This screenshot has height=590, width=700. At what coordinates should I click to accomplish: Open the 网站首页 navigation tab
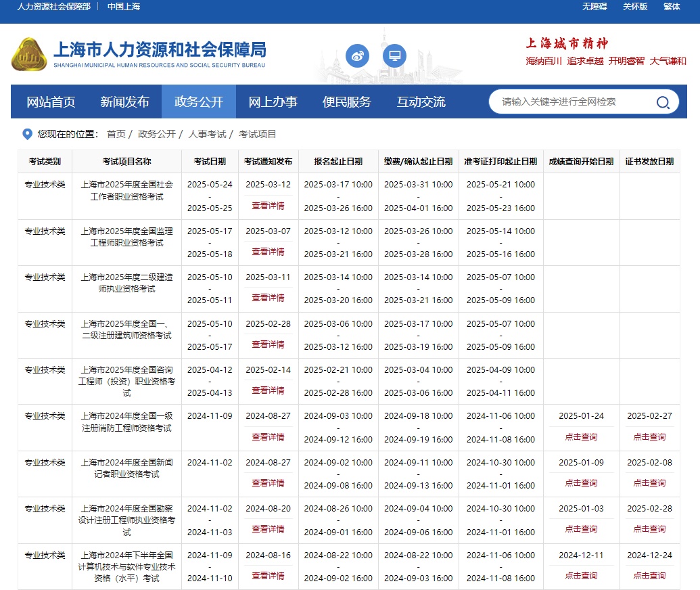(51, 102)
